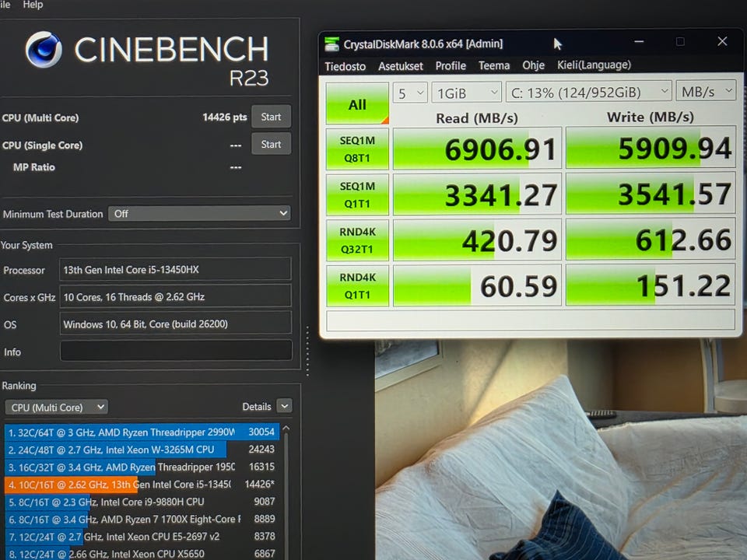Select the AMD Ryzen 7 1700X ranking row
747x560 pixels.
click(142, 519)
